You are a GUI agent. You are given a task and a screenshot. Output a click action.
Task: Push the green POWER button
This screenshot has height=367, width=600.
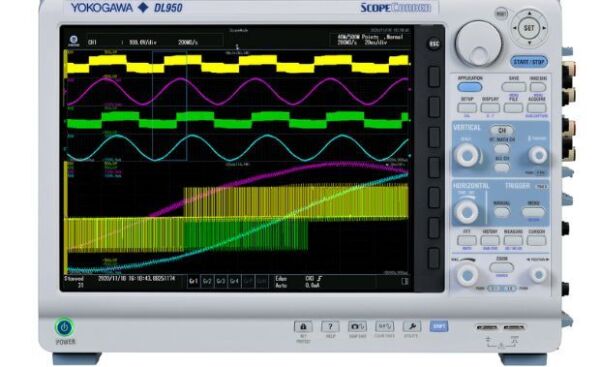64,328
